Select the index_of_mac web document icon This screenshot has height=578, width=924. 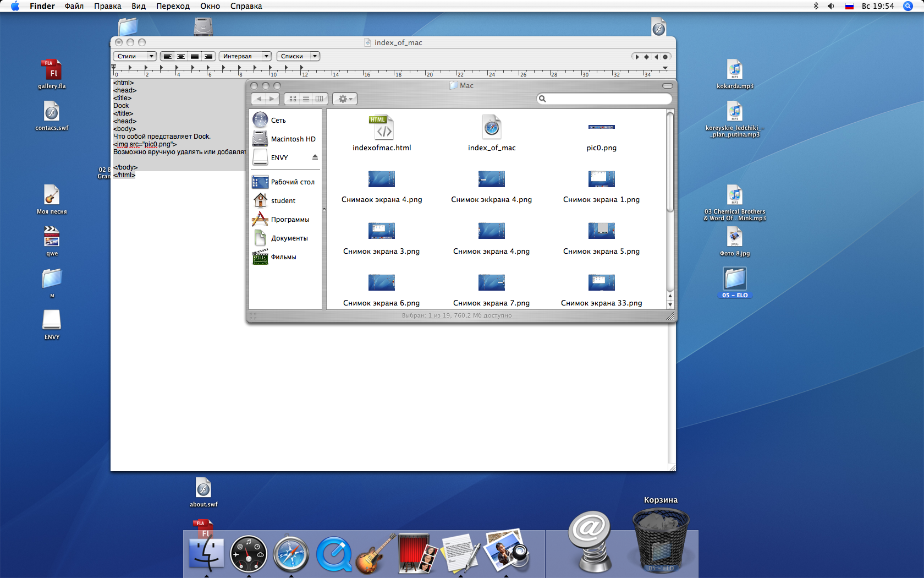click(492, 127)
